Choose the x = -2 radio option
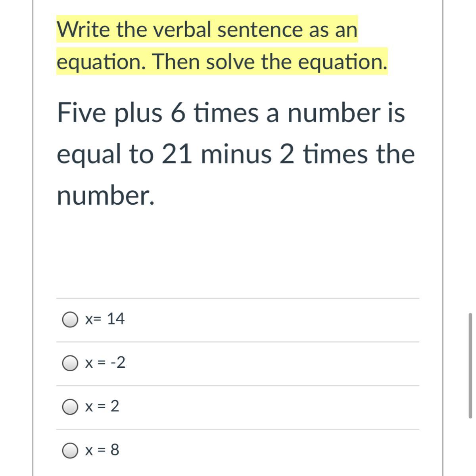The image size is (476, 476). pos(70,363)
